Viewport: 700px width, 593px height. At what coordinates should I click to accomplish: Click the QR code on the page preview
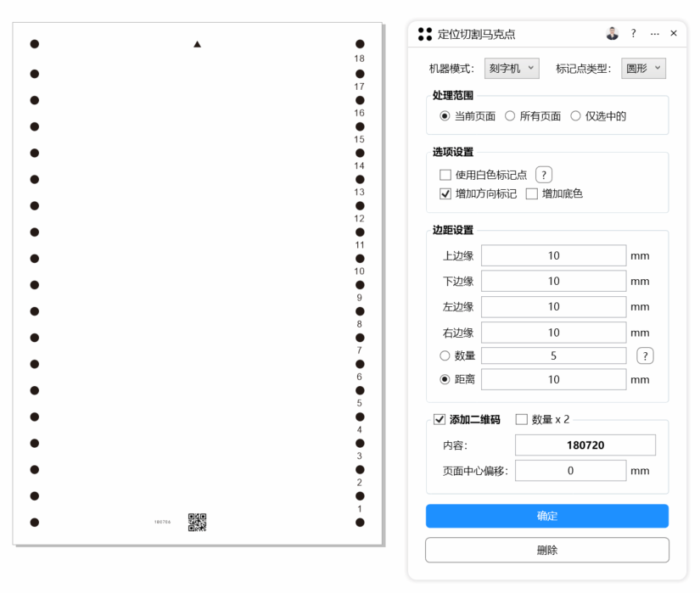point(197,522)
